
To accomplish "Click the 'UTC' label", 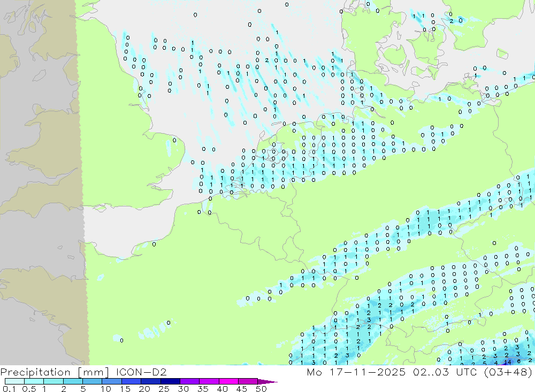I will pos(467,372).
